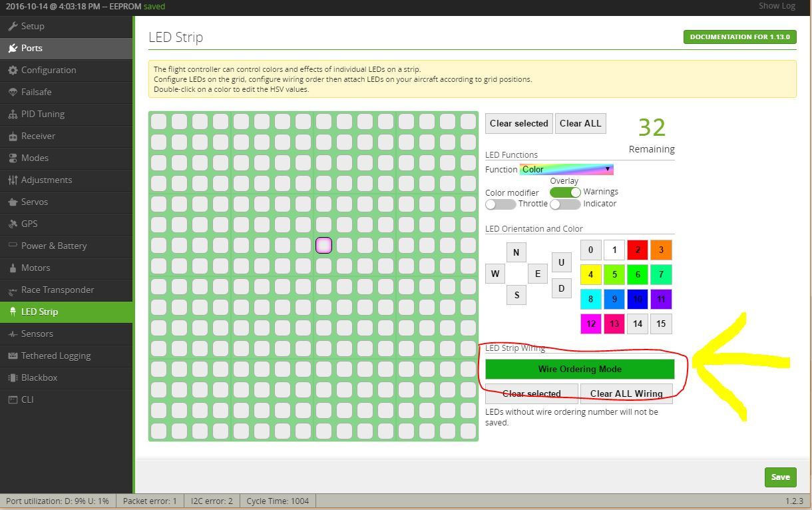Click the plug icon beside Ports
The height and width of the screenshot is (510, 812).
[13, 48]
